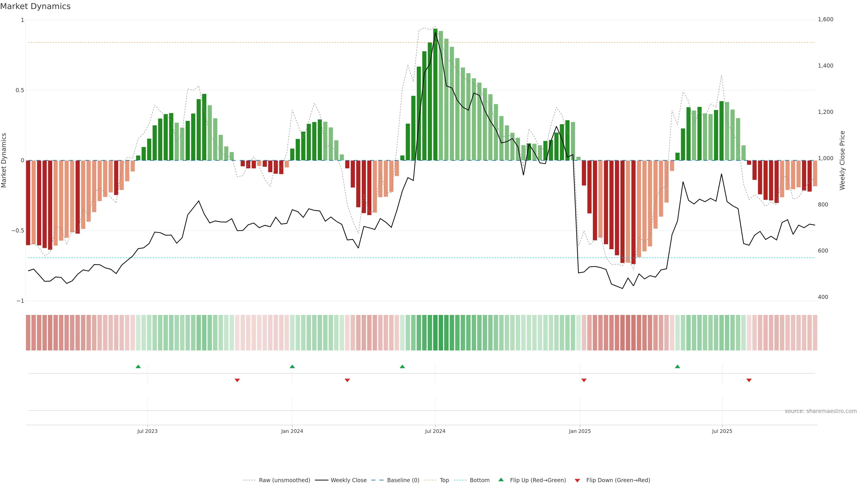Screen dimensions: 868x488
Task: Click red flip-down marker at Jan 2025
Action: [x=584, y=380]
